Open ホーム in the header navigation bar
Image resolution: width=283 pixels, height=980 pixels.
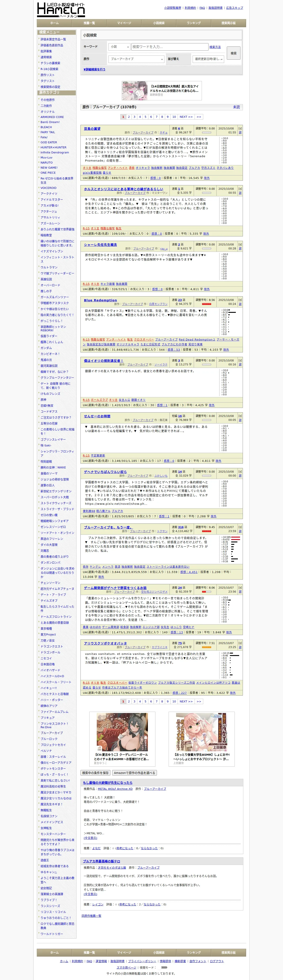click(x=54, y=23)
